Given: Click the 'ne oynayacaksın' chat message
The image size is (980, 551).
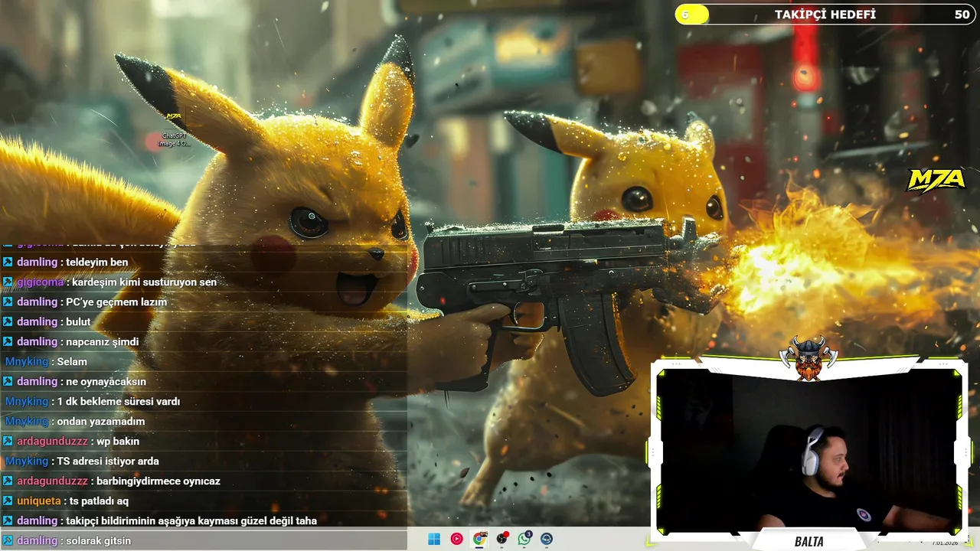Looking at the screenshot, I should [x=106, y=381].
